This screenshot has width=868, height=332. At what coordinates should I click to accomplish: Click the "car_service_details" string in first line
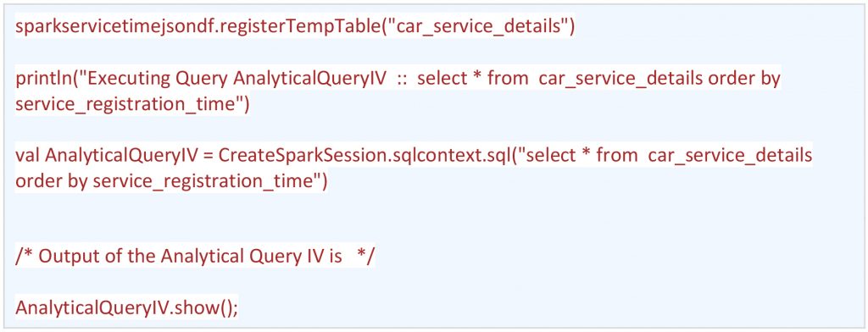(474, 28)
